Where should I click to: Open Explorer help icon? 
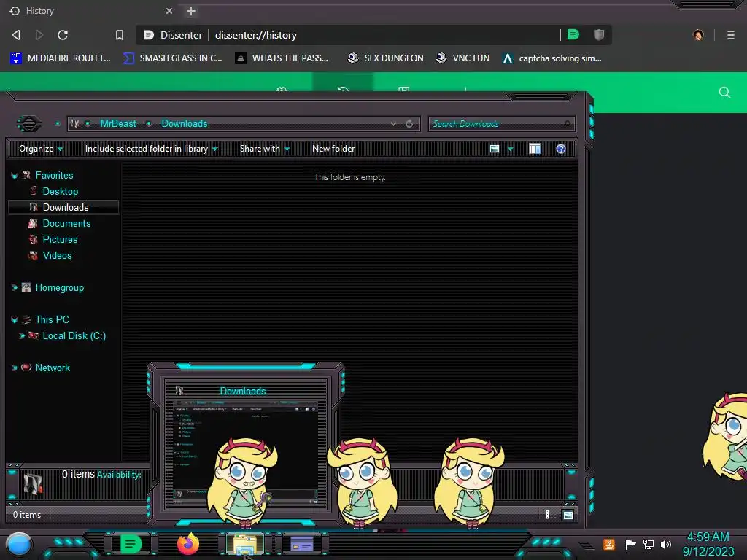click(561, 149)
